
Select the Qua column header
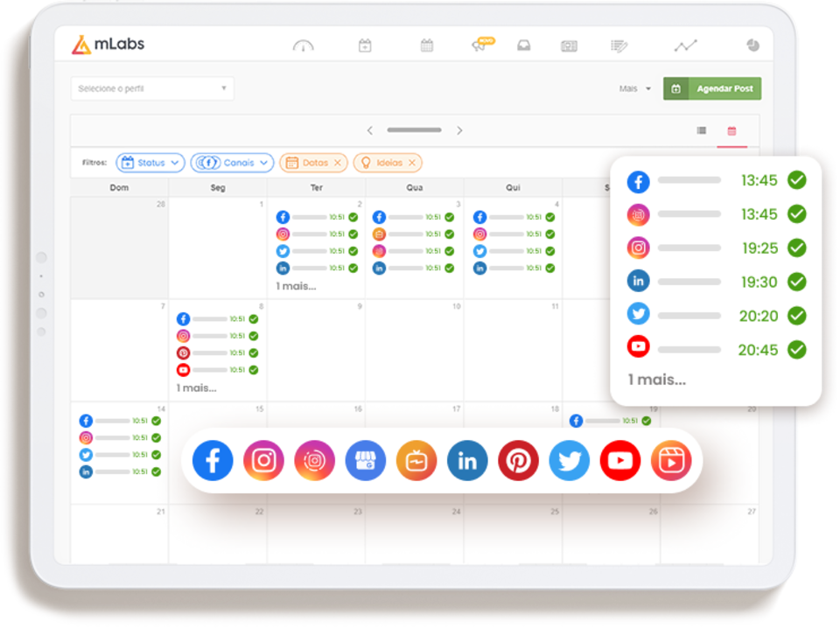(x=415, y=188)
